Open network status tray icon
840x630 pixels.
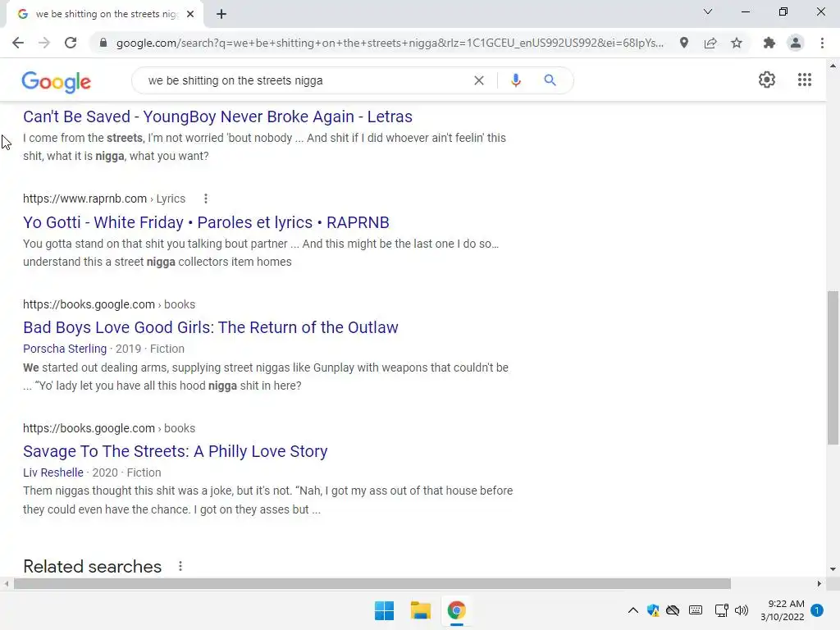(722, 610)
